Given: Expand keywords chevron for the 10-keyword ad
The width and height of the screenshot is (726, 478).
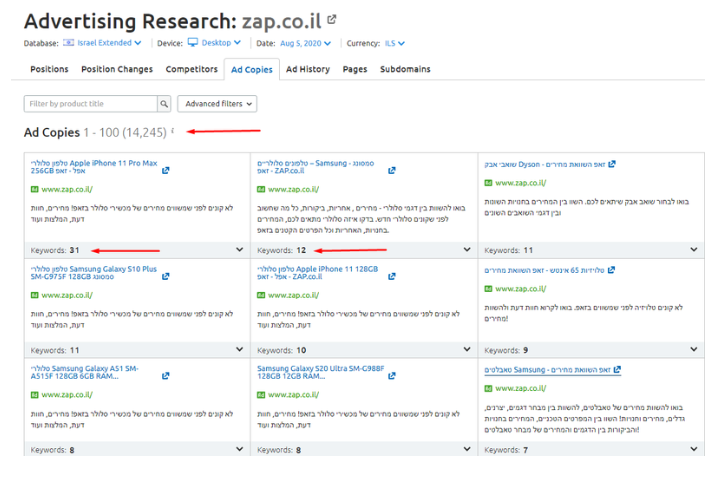Looking at the screenshot, I should 467,349.
